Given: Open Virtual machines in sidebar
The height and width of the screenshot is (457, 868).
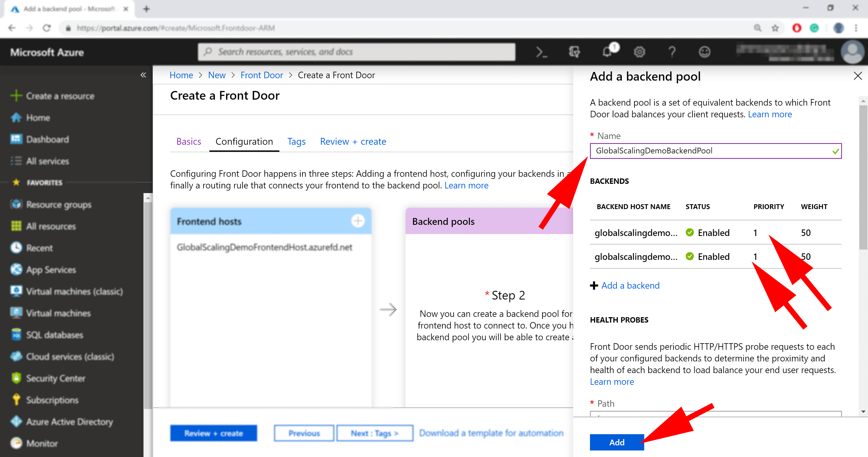Looking at the screenshot, I should (x=58, y=313).
